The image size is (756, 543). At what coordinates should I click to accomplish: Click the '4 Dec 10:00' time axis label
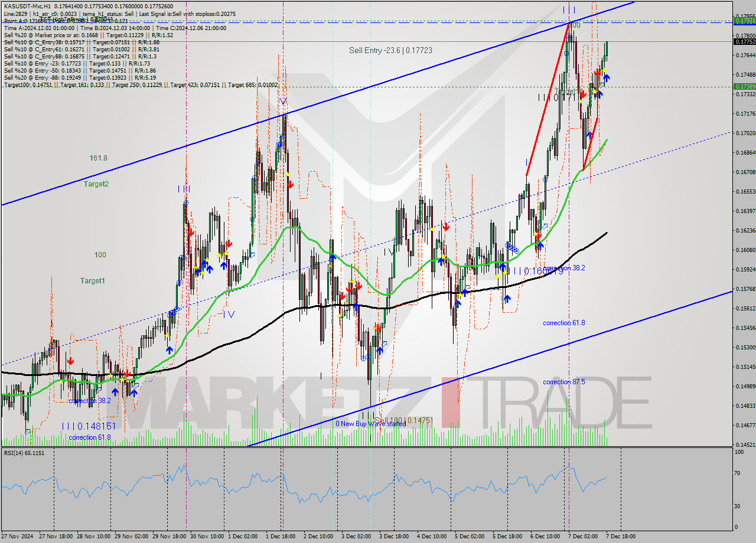point(432,537)
